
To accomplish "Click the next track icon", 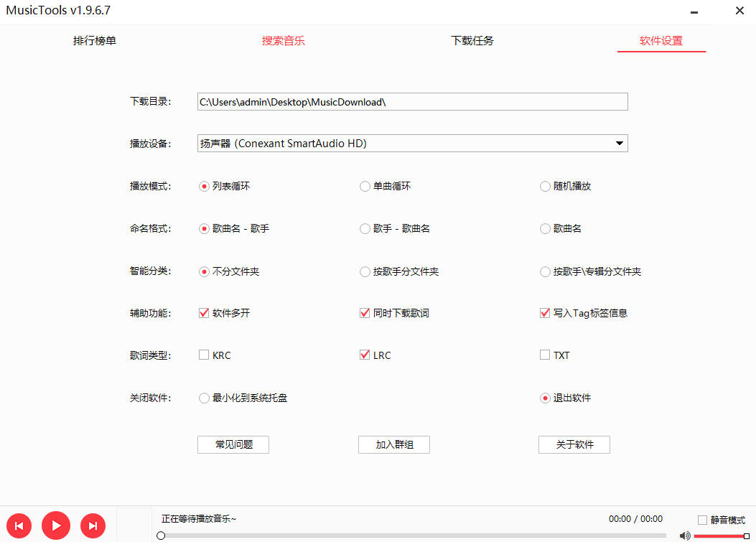I will [93, 525].
